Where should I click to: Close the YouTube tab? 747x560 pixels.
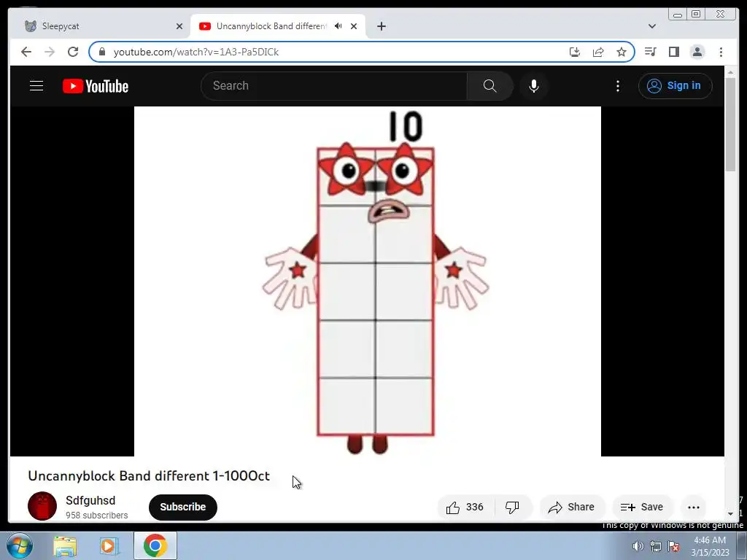click(x=354, y=26)
